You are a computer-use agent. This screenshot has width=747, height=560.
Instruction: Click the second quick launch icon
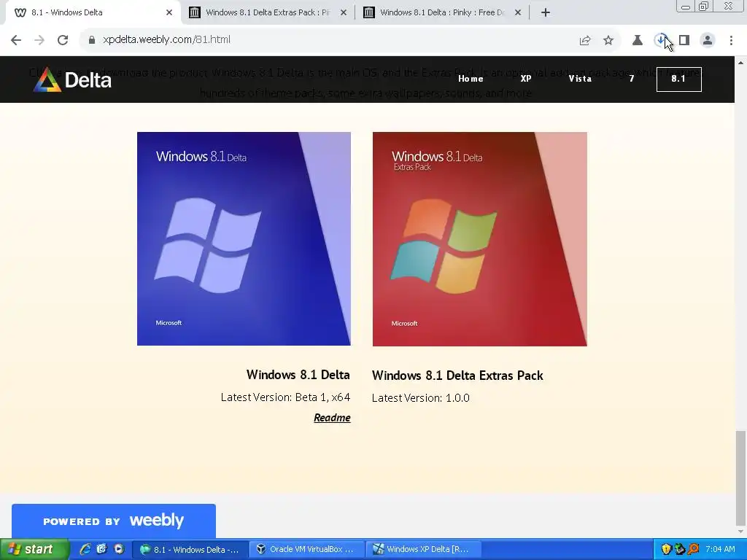[101, 550]
